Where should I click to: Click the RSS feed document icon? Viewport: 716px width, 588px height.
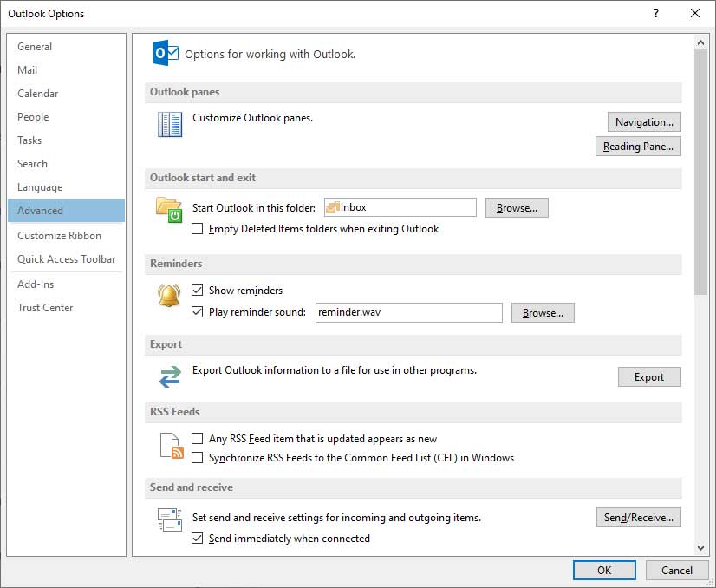coord(172,446)
